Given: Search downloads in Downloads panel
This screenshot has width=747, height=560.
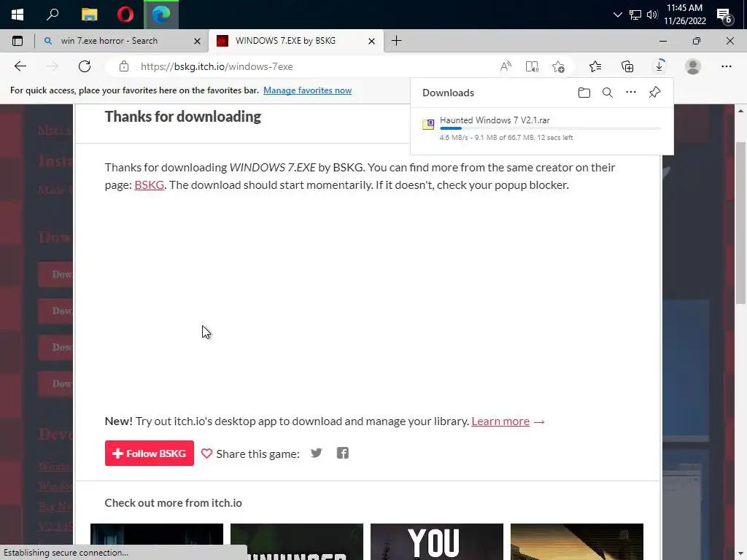Looking at the screenshot, I should (x=608, y=93).
